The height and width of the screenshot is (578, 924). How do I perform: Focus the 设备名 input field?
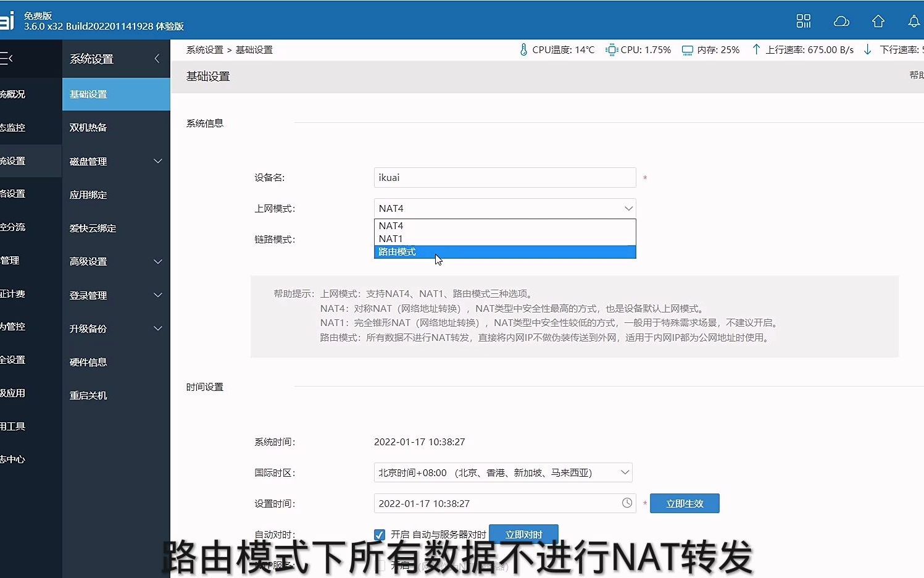[x=505, y=177]
